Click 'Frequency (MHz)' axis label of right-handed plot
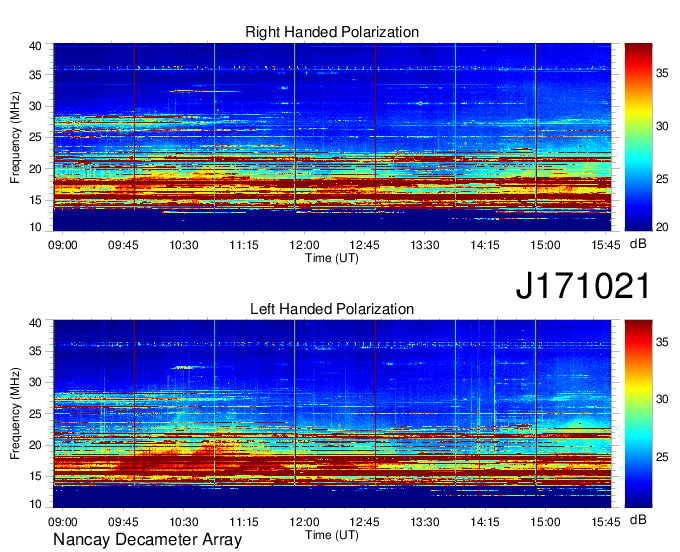Screen dimensions: 680x552 (15, 137)
